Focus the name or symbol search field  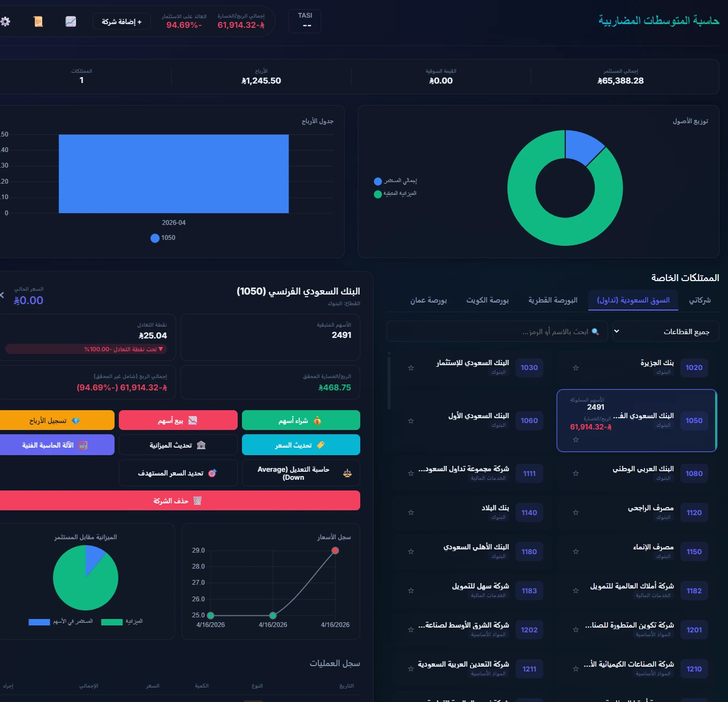point(497,331)
